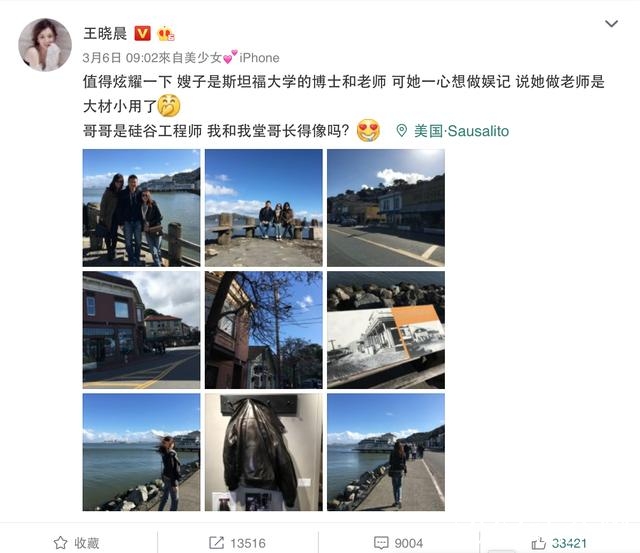
Task: Click the repost icon showing 13516
Action: click(216, 543)
